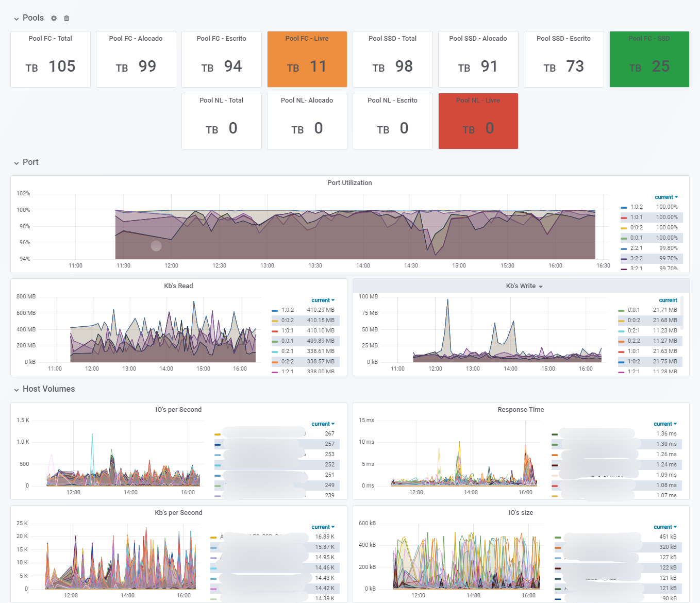Sort Port Utilization legend by current
This screenshot has height=603, width=700.
click(x=666, y=197)
